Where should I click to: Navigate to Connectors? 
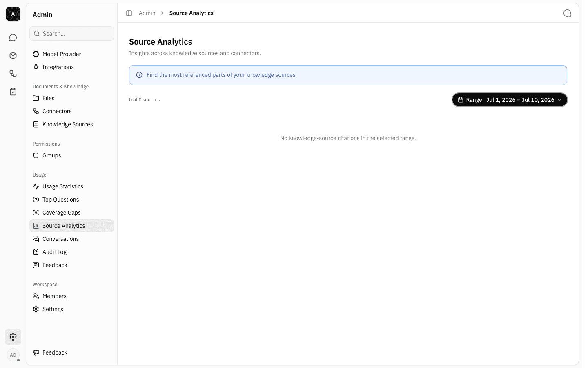[x=71, y=111]
